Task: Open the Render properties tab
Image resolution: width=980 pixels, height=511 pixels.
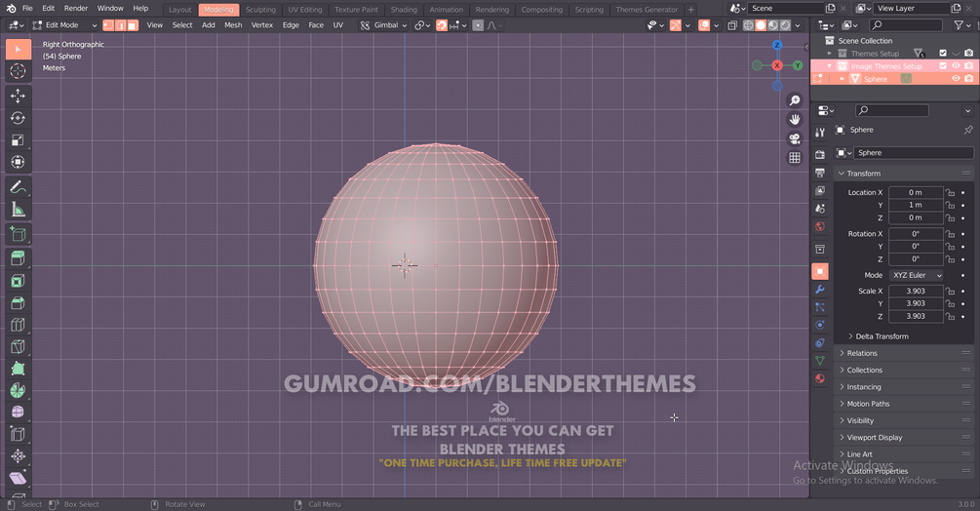Action: click(820, 154)
